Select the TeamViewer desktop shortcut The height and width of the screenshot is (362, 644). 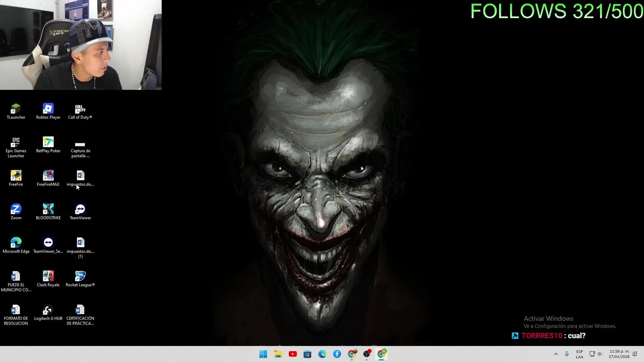coord(80,212)
